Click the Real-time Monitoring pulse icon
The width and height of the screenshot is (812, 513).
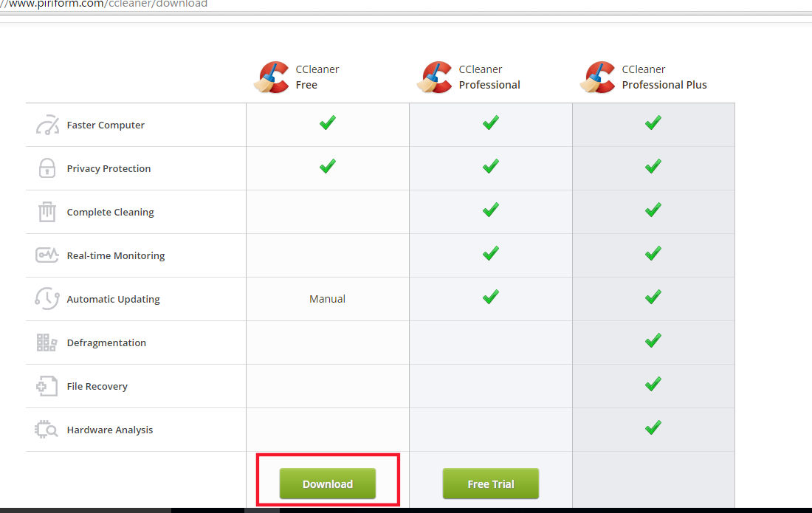click(47, 255)
